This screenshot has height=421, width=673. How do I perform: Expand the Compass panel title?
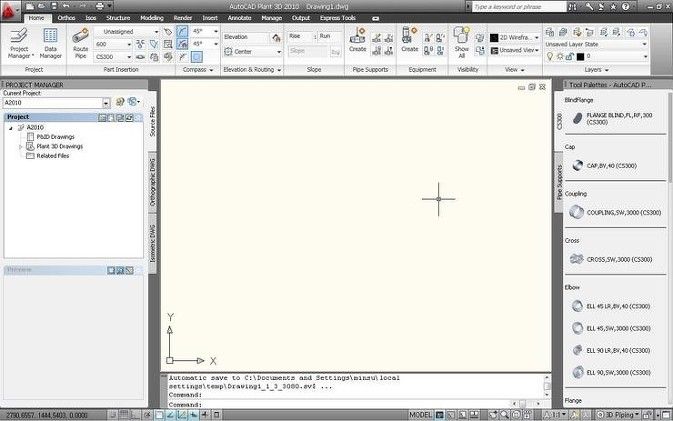tap(198, 70)
